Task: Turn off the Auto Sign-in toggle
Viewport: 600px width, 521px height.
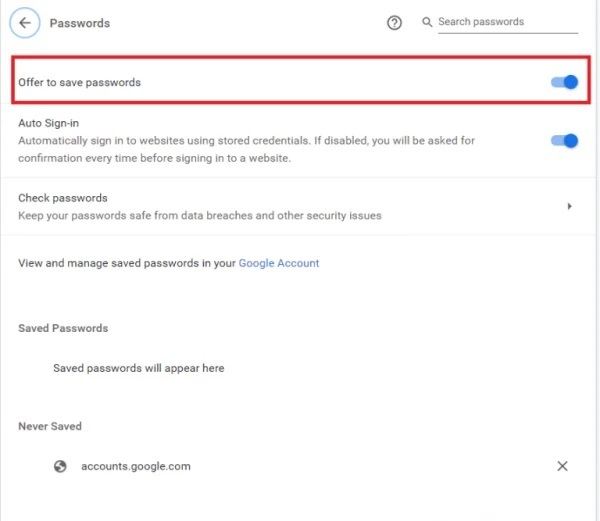Action: (x=565, y=141)
